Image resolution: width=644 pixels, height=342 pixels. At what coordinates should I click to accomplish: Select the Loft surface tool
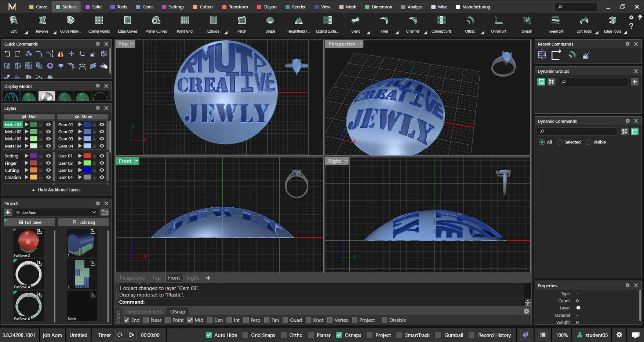tap(14, 24)
